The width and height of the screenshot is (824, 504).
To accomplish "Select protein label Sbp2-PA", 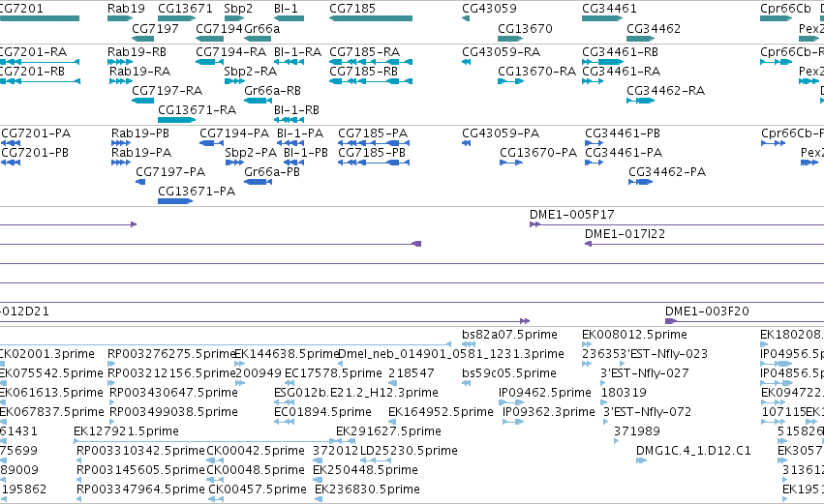I will (x=251, y=153).
